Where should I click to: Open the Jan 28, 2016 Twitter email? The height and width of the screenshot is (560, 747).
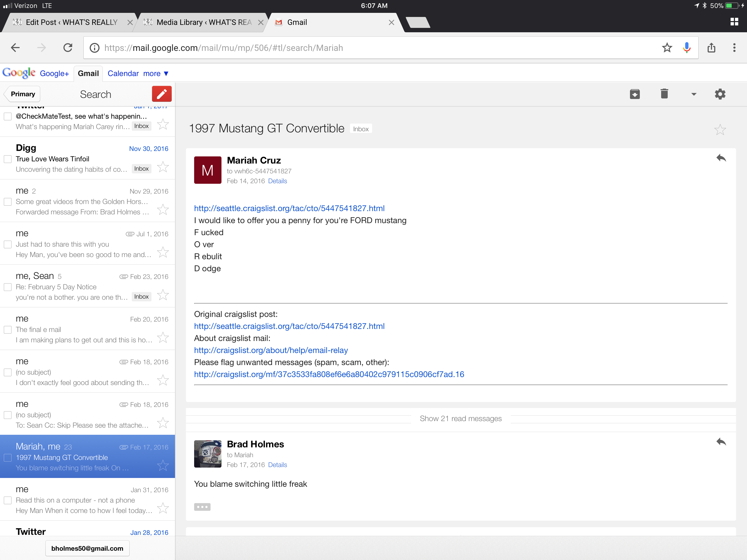point(87,529)
